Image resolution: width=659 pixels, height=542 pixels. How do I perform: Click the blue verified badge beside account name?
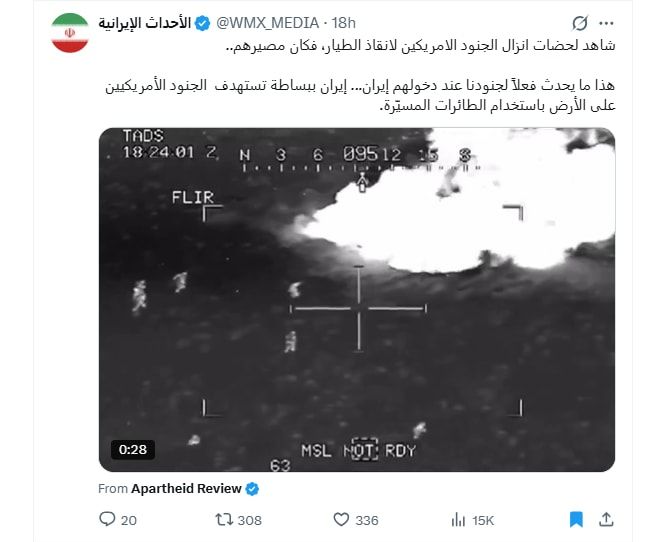tap(203, 23)
